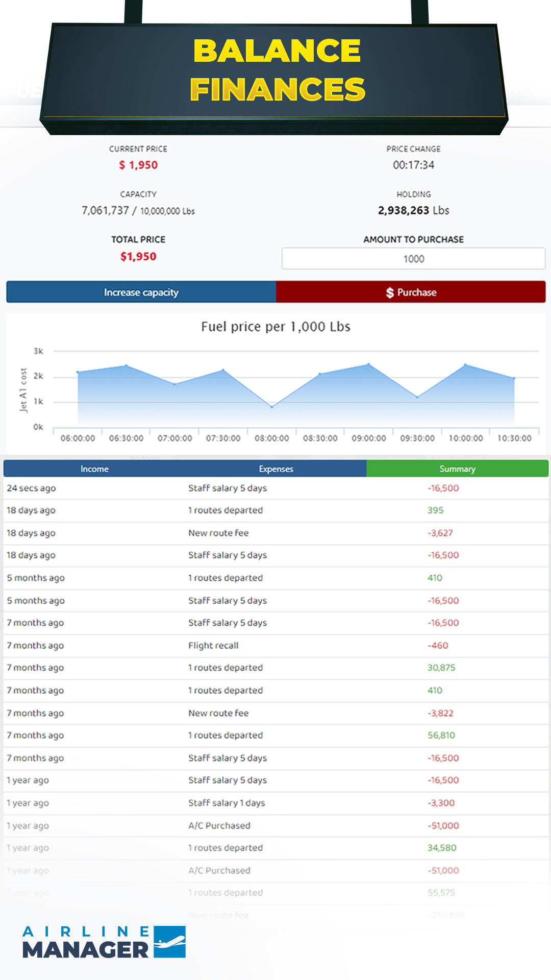This screenshot has height=980, width=551.
Task: Click the Increase capacity button
Action: pos(141,292)
